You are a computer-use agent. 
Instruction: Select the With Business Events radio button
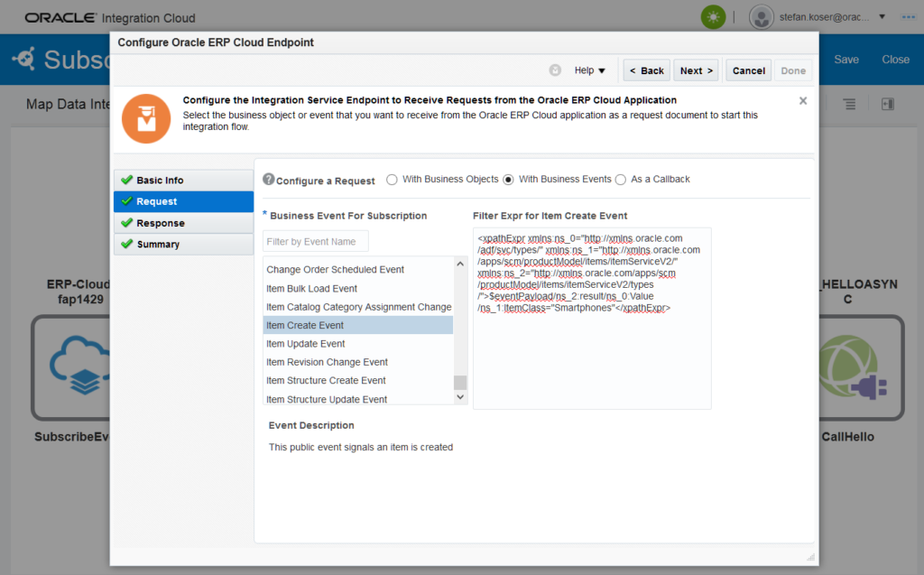coord(508,180)
